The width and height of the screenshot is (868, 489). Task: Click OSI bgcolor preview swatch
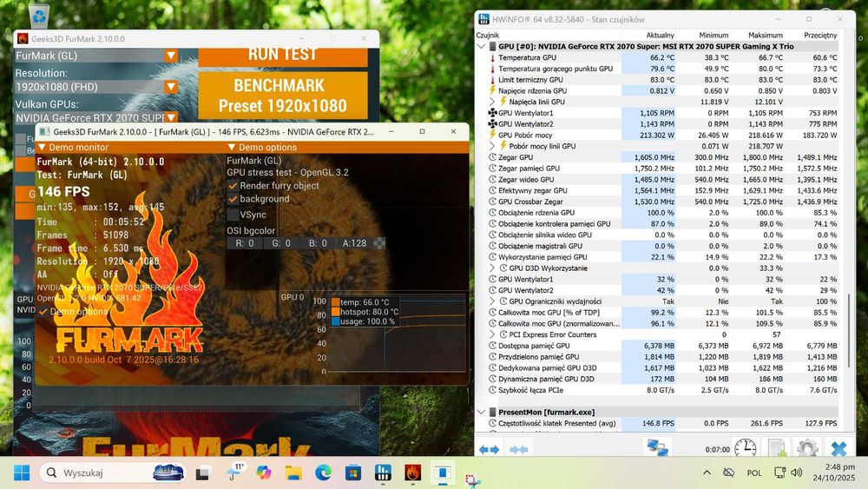click(380, 243)
